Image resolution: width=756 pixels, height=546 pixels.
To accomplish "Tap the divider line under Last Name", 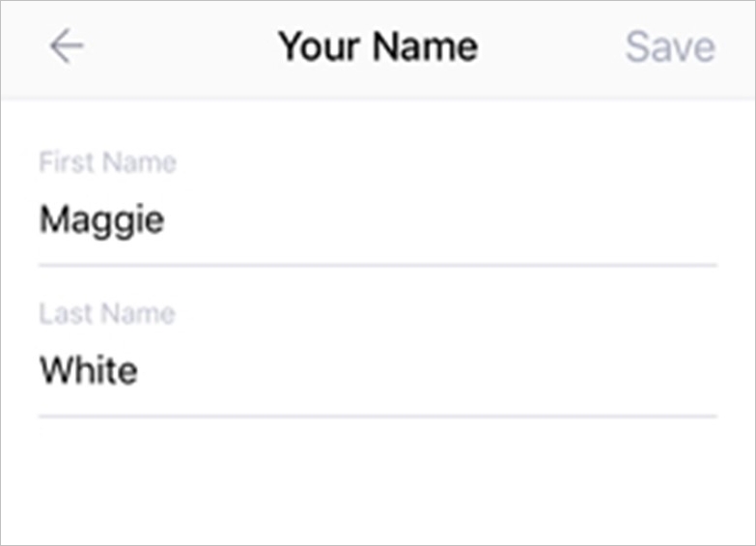I will (378, 417).
